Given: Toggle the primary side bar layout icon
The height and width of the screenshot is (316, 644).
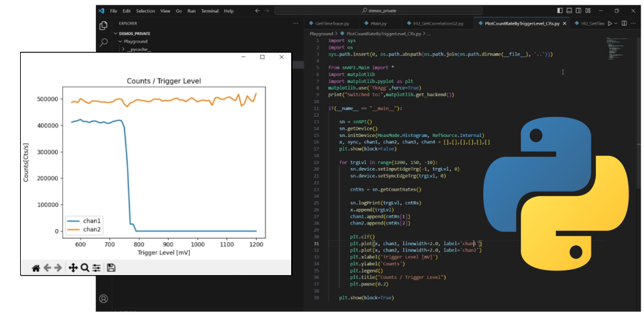Looking at the screenshot, I should (x=560, y=10).
